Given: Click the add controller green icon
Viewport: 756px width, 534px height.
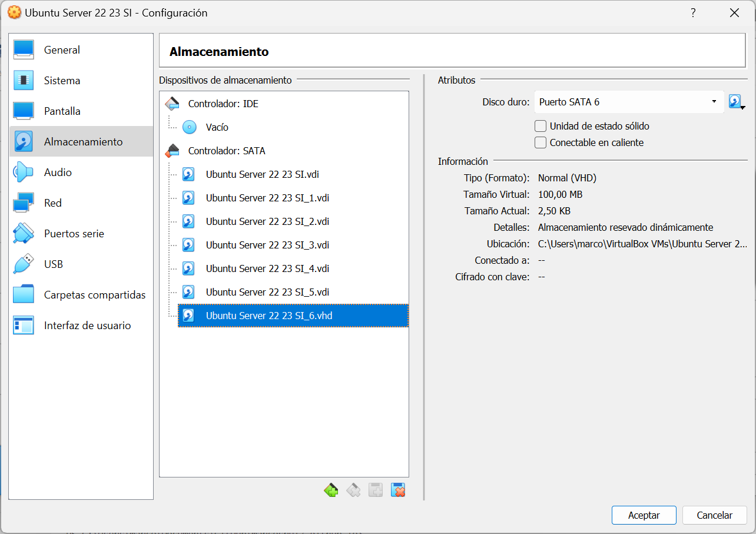Looking at the screenshot, I should pyautogui.click(x=331, y=490).
